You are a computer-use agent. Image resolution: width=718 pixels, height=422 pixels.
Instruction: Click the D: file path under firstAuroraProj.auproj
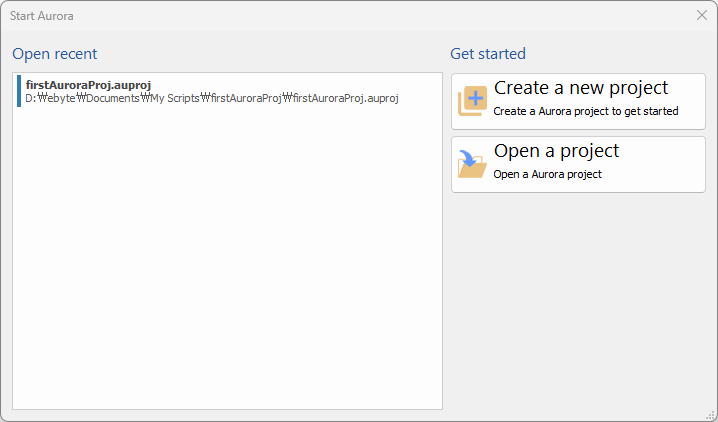(x=212, y=98)
